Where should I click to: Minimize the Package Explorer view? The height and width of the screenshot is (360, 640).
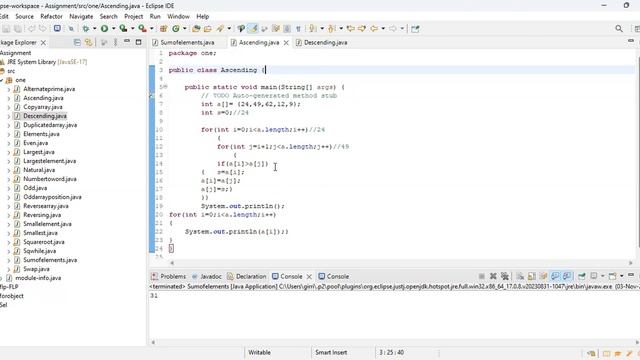coord(127,42)
